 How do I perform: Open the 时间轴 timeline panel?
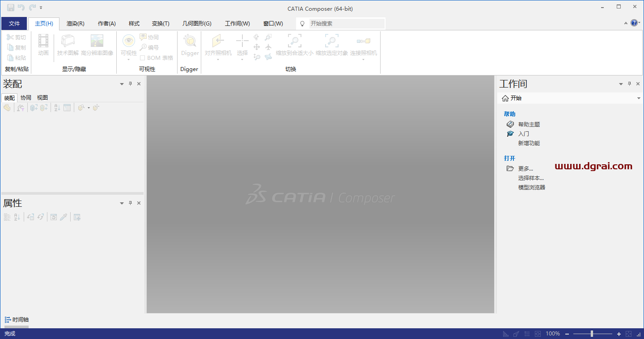tap(17, 319)
